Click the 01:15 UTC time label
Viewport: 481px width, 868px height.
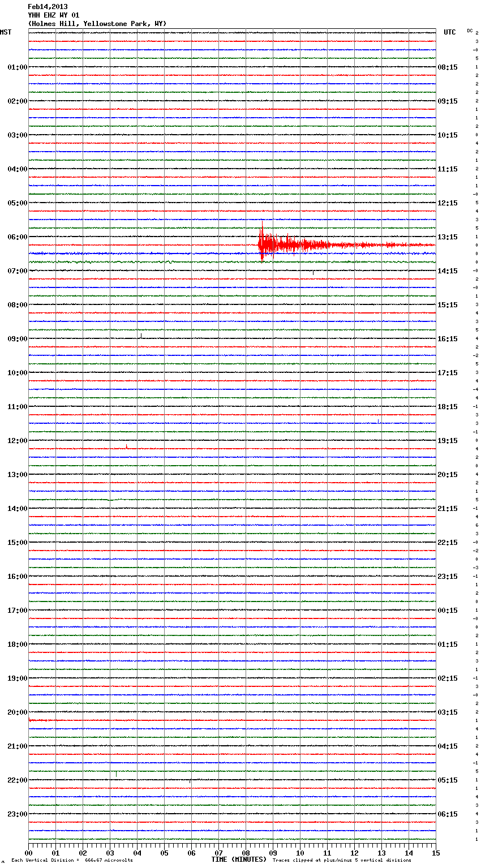[x=448, y=644]
